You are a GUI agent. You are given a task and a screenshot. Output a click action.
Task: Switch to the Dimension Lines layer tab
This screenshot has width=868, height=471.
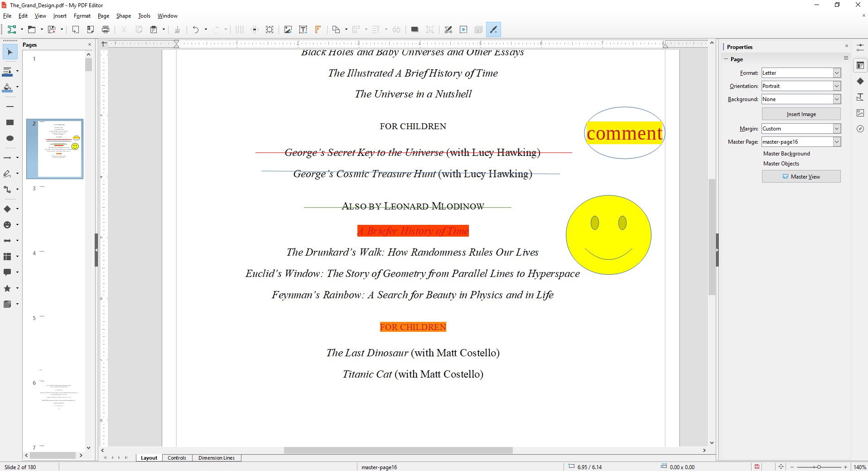click(217, 458)
